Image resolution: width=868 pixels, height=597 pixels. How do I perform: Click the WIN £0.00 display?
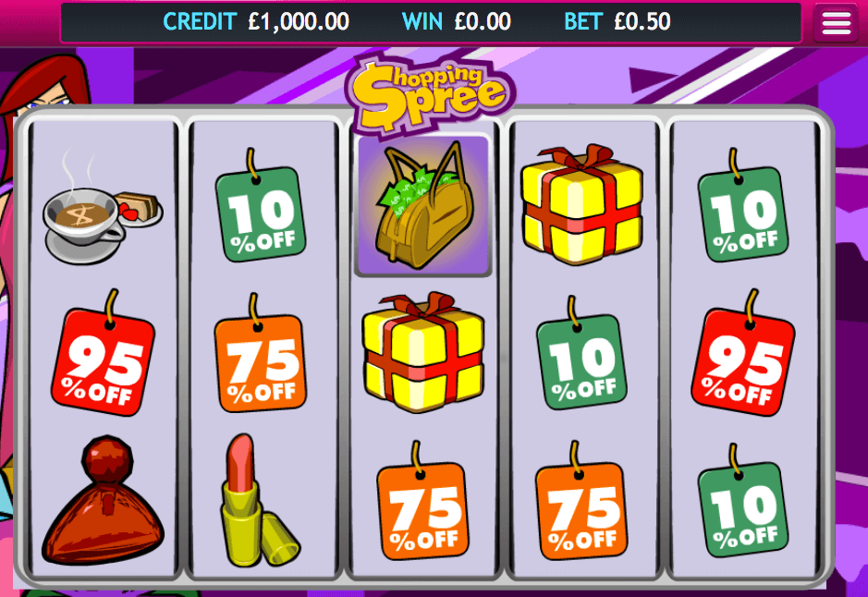[x=456, y=22]
